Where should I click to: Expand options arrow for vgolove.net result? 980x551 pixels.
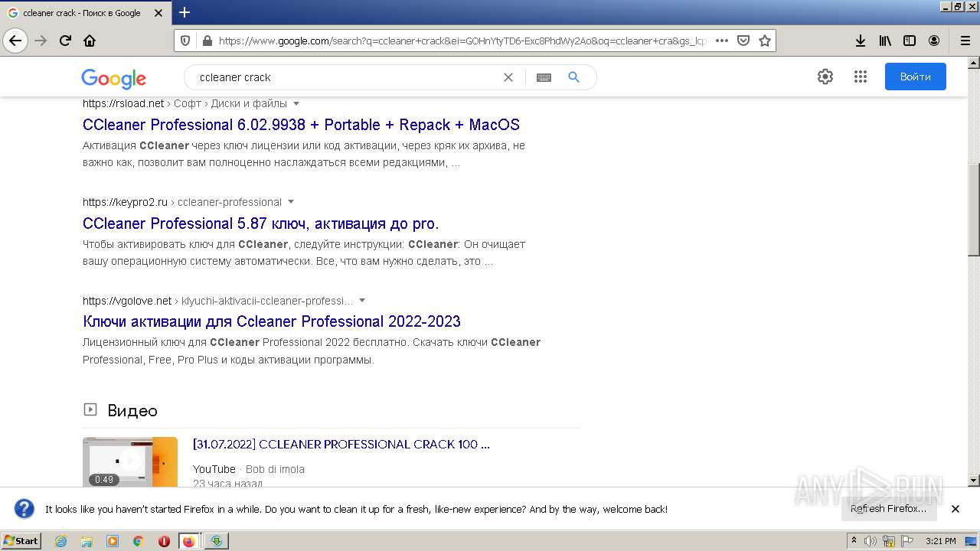(362, 301)
